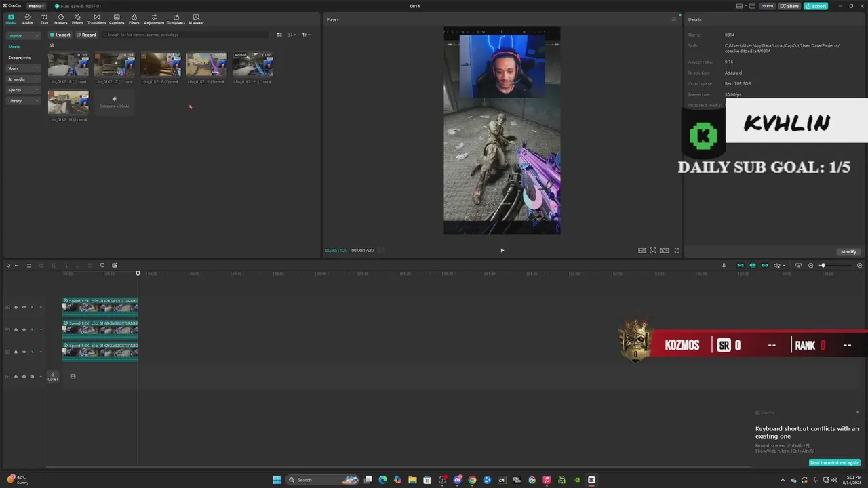
Task: Select Media in the left sidebar
Action: click(x=14, y=47)
